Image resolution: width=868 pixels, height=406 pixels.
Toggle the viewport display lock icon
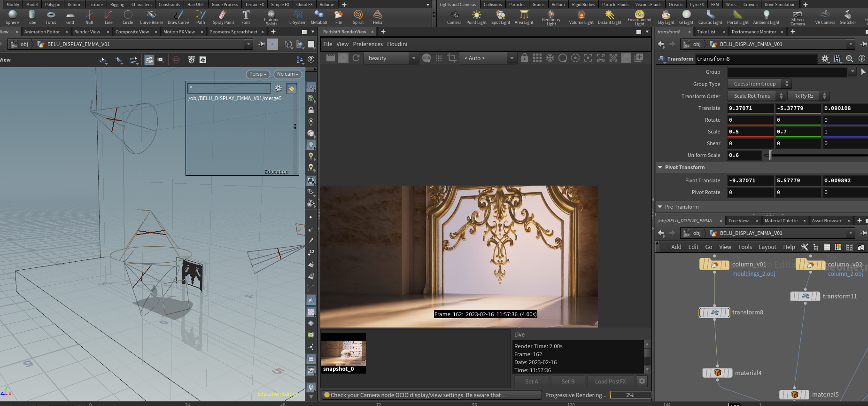pos(311,110)
